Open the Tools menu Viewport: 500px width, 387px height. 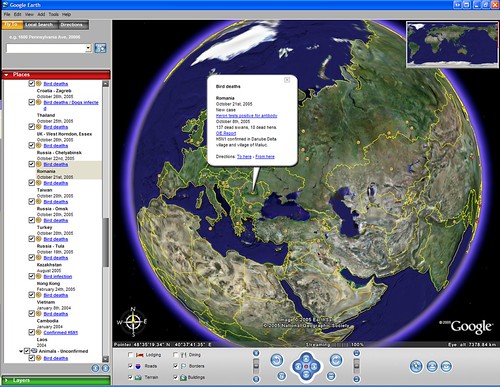[x=53, y=14]
